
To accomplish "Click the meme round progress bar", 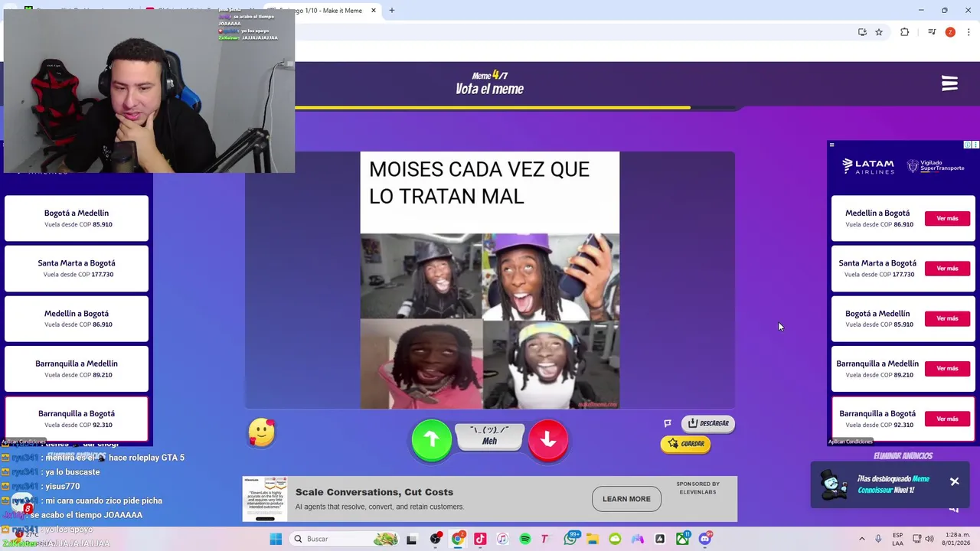I will coord(515,108).
